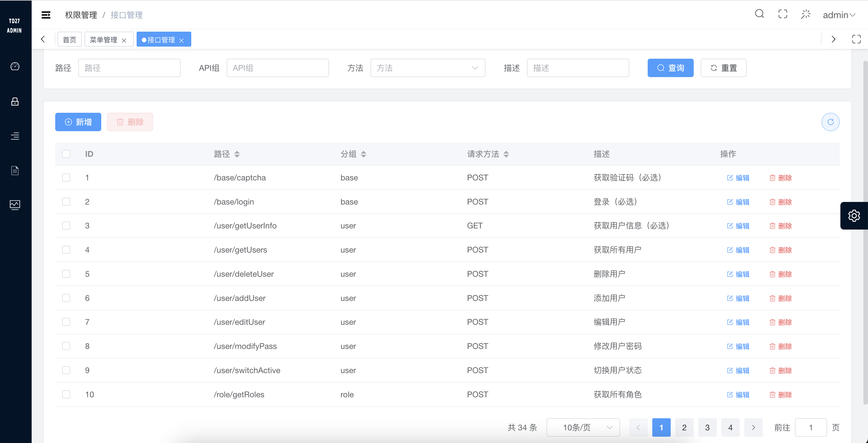Click the 新增 add button
Image resolution: width=868 pixels, height=443 pixels.
[78, 122]
